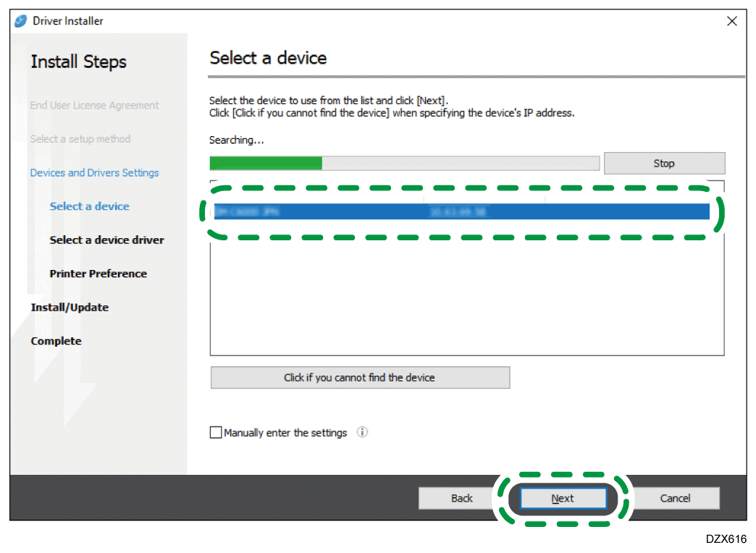Open 'Select a device driver' step
The width and height of the screenshot is (756, 553).
click(x=106, y=240)
